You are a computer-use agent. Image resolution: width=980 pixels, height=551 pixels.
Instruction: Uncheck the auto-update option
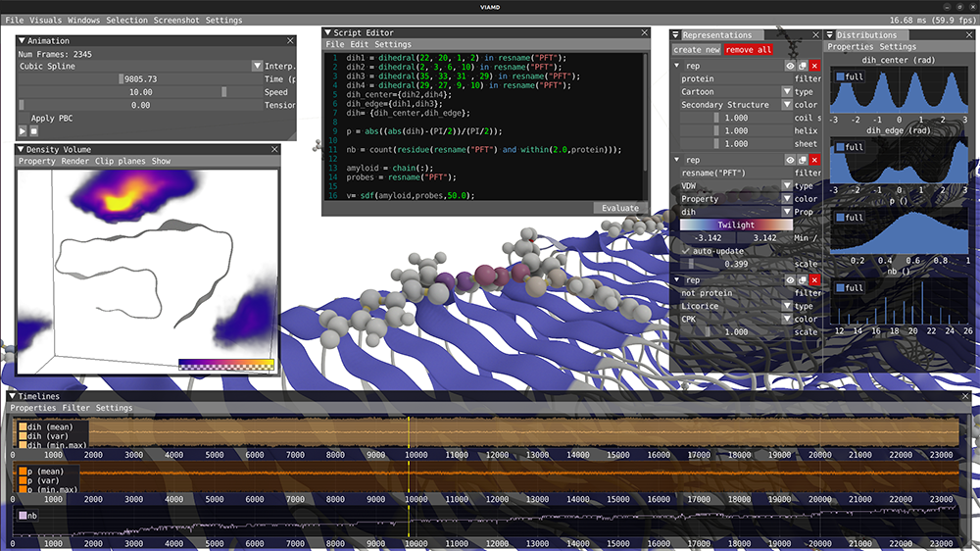687,250
